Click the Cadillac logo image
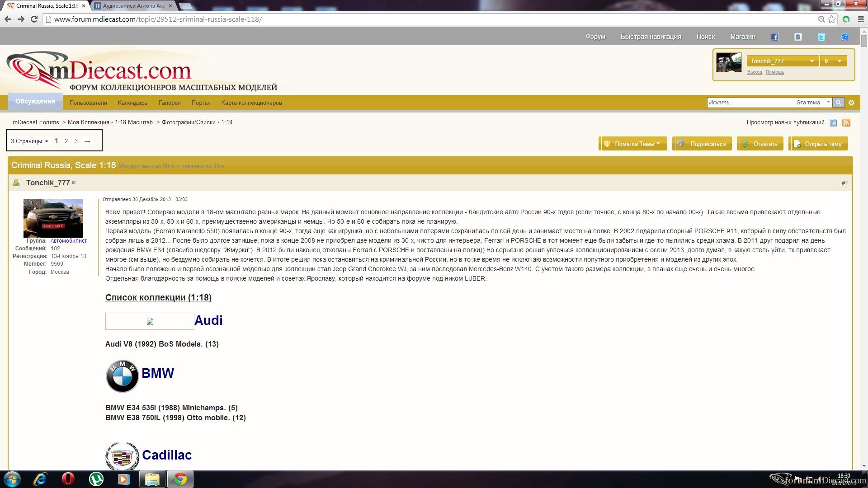The width and height of the screenshot is (868, 488). click(122, 456)
